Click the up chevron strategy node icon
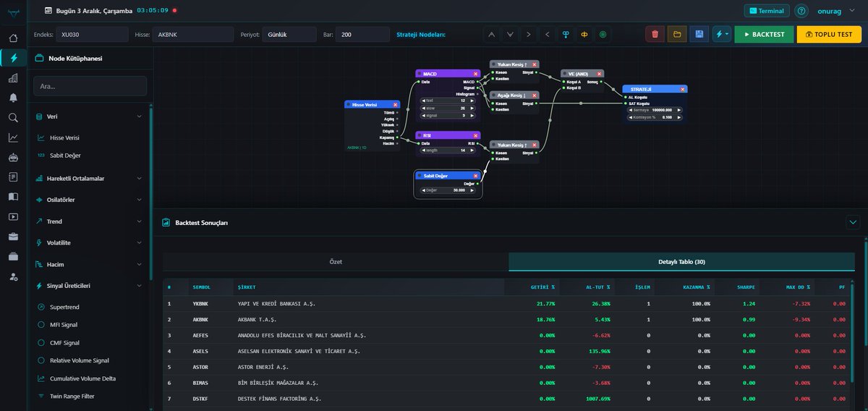The width and height of the screenshot is (868, 411). [x=492, y=34]
